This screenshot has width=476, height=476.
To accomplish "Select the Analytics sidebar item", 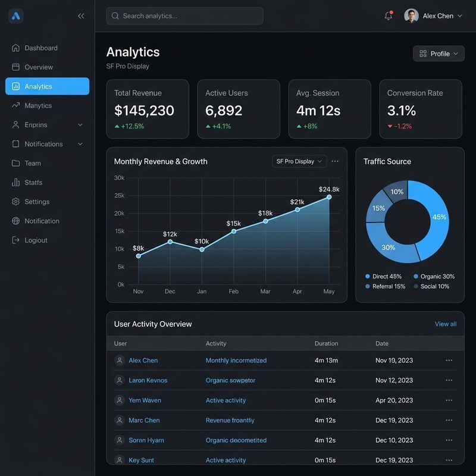I will tap(48, 86).
